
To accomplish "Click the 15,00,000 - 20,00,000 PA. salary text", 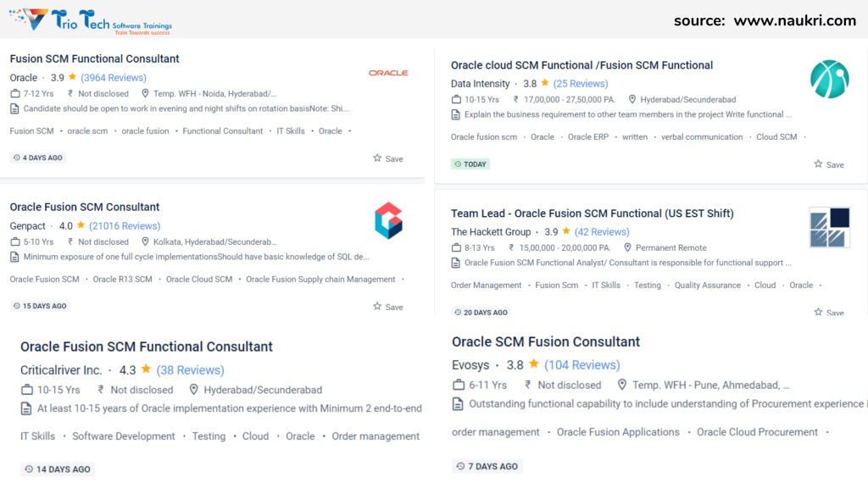I will click(x=565, y=248).
